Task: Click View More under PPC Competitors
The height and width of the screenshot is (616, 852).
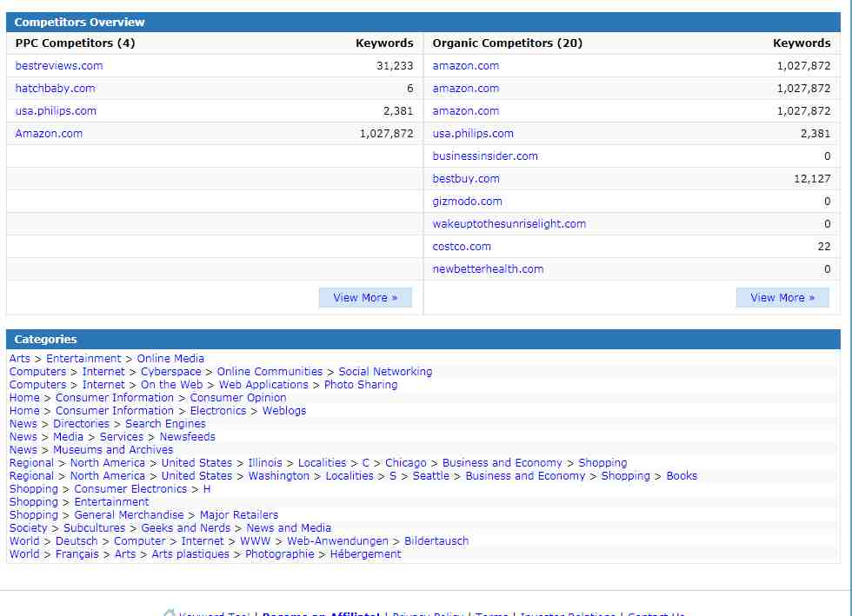Action: click(x=365, y=298)
